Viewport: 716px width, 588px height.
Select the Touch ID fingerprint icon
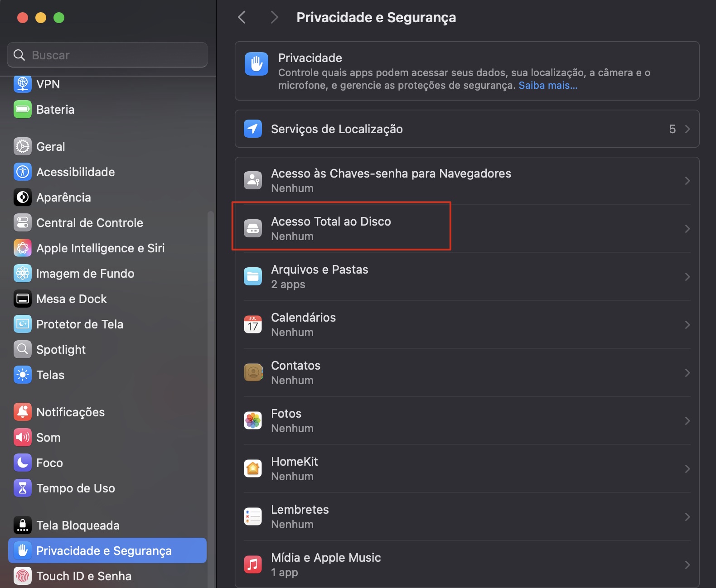tap(23, 576)
